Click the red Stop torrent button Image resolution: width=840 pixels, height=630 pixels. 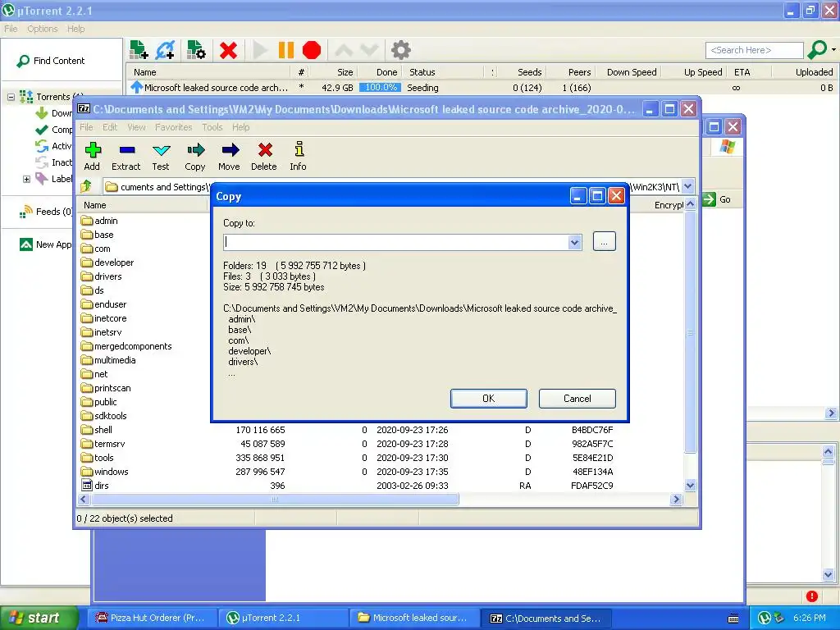click(311, 50)
